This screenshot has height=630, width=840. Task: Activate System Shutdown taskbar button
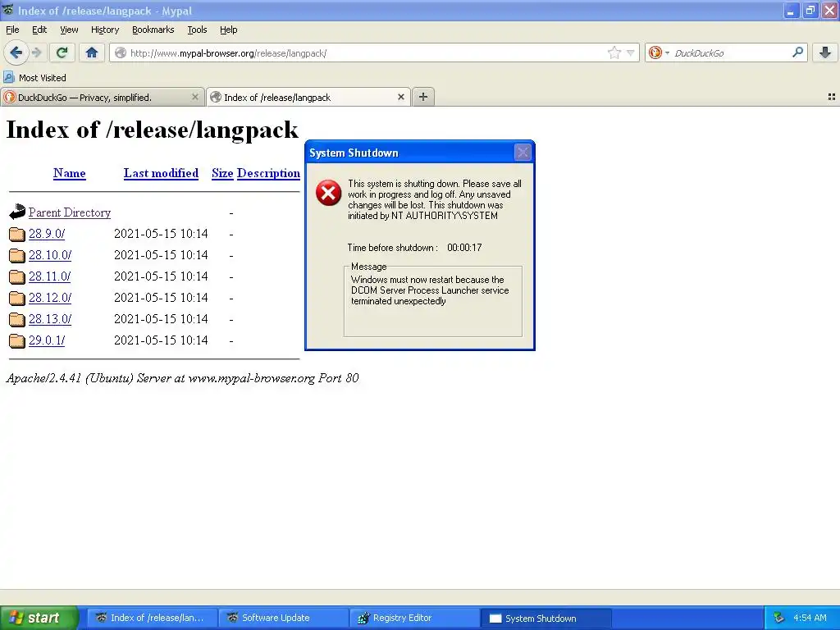pos(546,618)
